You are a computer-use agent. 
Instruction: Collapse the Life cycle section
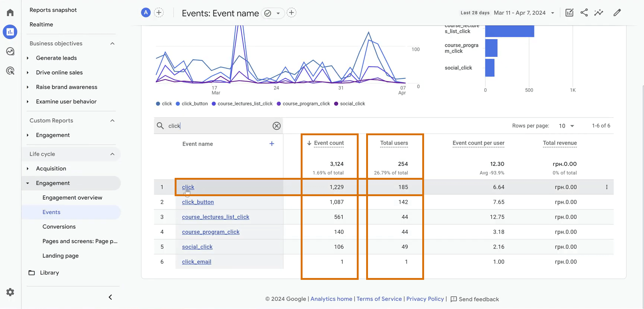click(112, 154)
